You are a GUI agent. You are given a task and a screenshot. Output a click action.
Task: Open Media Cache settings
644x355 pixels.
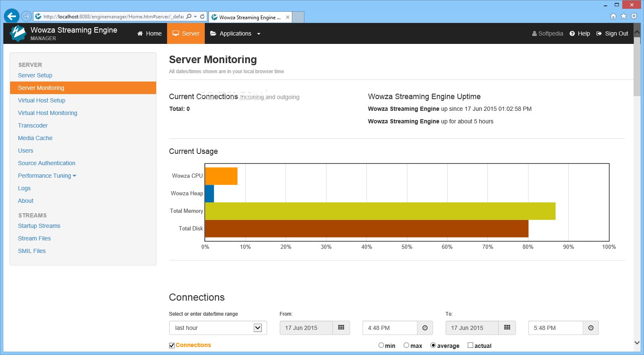tap(35, 138)
